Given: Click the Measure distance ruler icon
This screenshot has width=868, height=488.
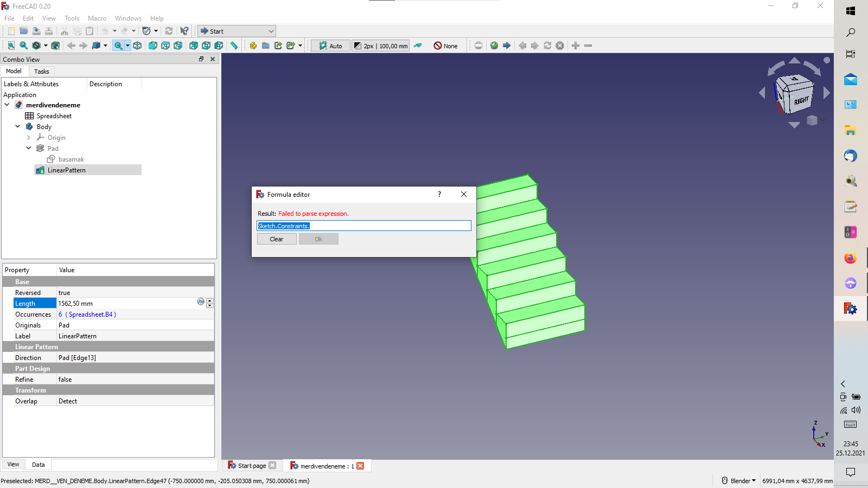Looking at the screenshot, I should (x=234, y=46).
